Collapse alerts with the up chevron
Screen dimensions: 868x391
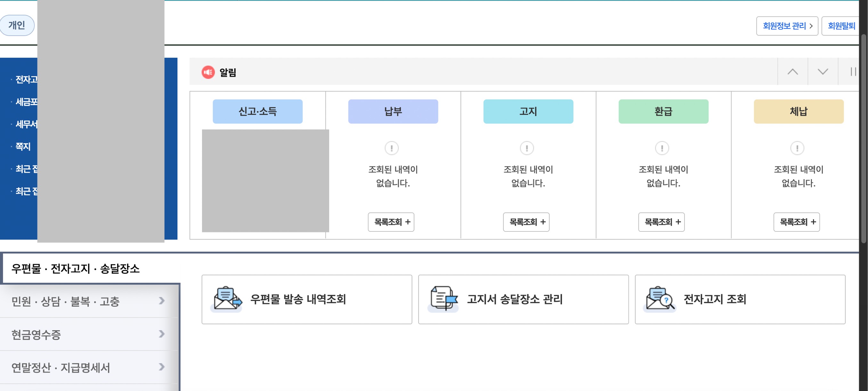(792, 72)
